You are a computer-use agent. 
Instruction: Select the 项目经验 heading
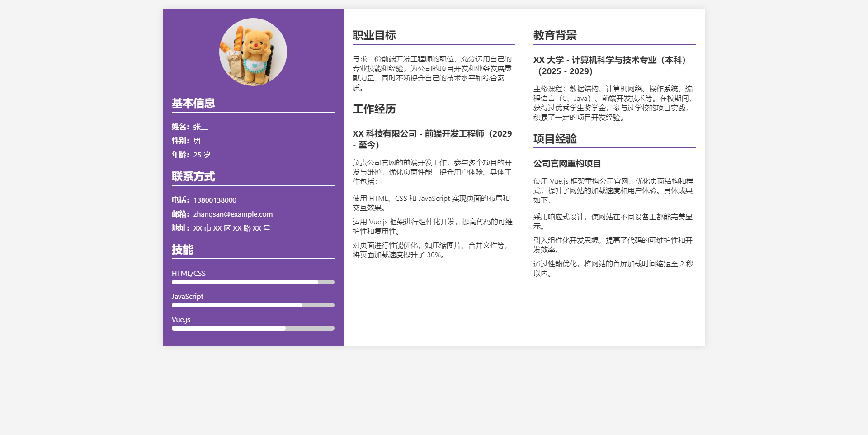click(x=555, y=139)
